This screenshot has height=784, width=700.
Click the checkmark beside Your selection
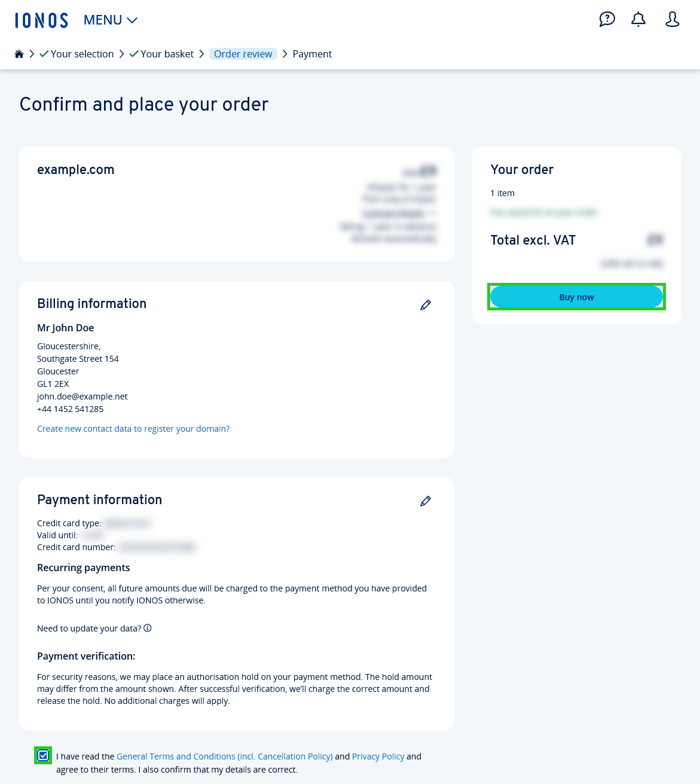coord(42,53)
